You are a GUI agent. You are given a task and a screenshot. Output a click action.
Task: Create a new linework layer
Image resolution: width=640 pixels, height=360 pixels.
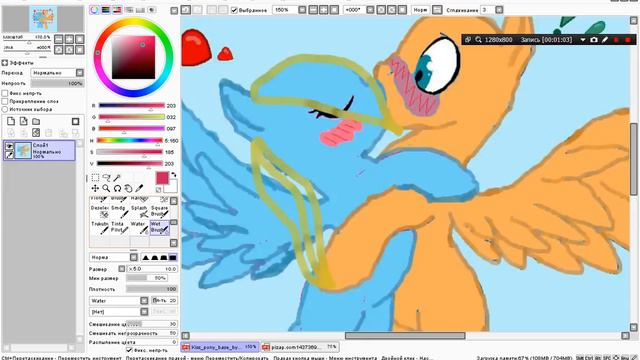(x=24, y=121)
